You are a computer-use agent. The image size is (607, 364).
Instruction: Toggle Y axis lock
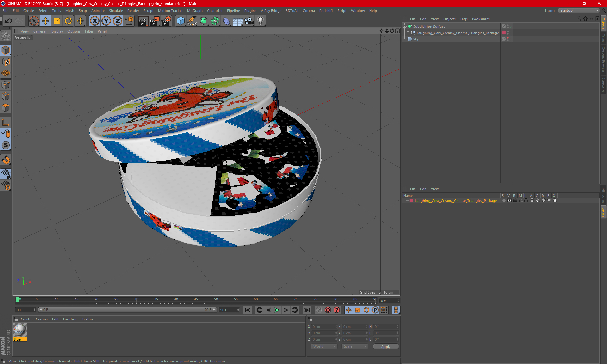(106, 21)
